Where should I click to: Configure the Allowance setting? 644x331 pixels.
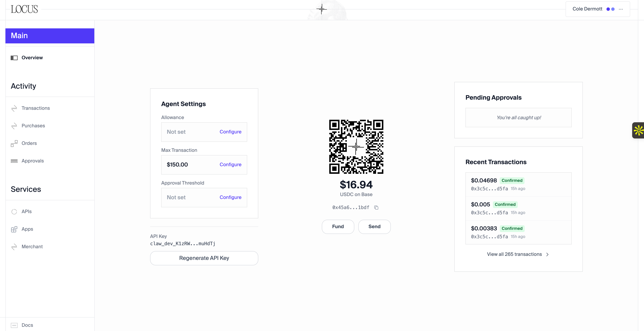click(x=231, y=132)
